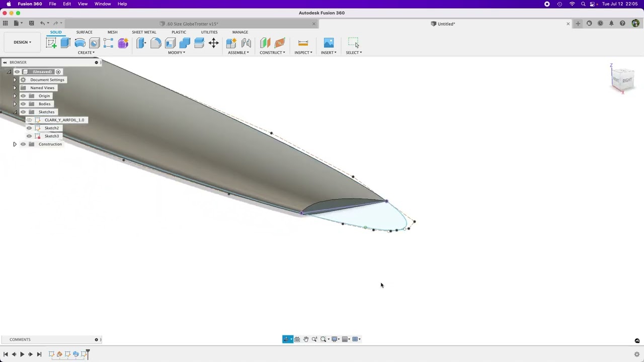Screen dimensions: 644x362
Task: Switch to the UTILITIES tab
Action: pos(209,32)
